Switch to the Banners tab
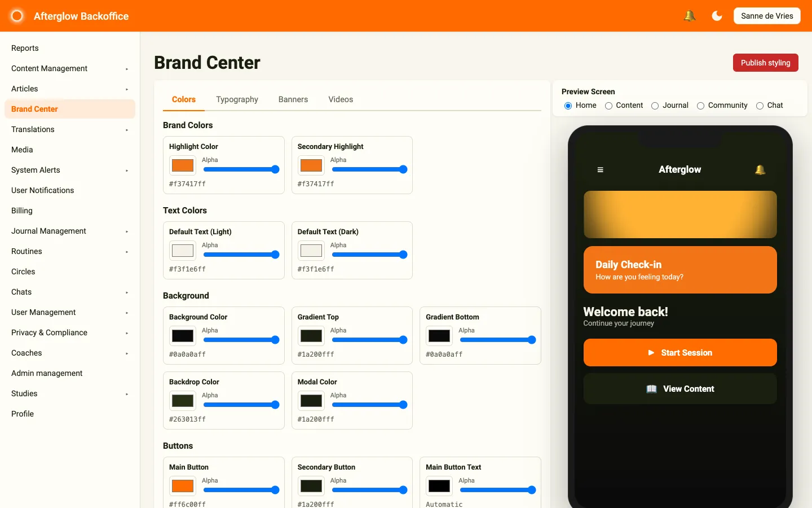Image resolution: width=812 pixels, height=508 pixels. [293, 99]
